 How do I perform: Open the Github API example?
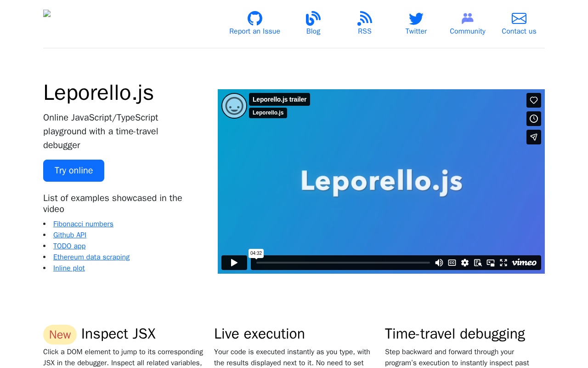(x=70, y=235)
